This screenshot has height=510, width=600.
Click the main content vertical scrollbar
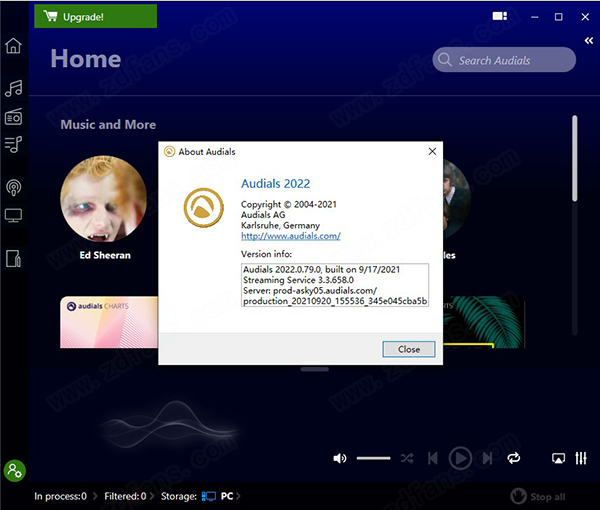tap(574, 158)
